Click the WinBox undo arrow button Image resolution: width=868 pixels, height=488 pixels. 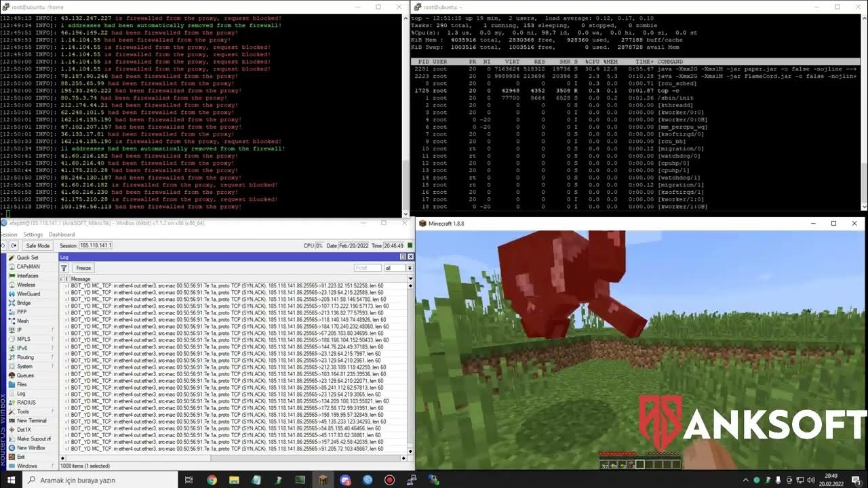(4, 245)
